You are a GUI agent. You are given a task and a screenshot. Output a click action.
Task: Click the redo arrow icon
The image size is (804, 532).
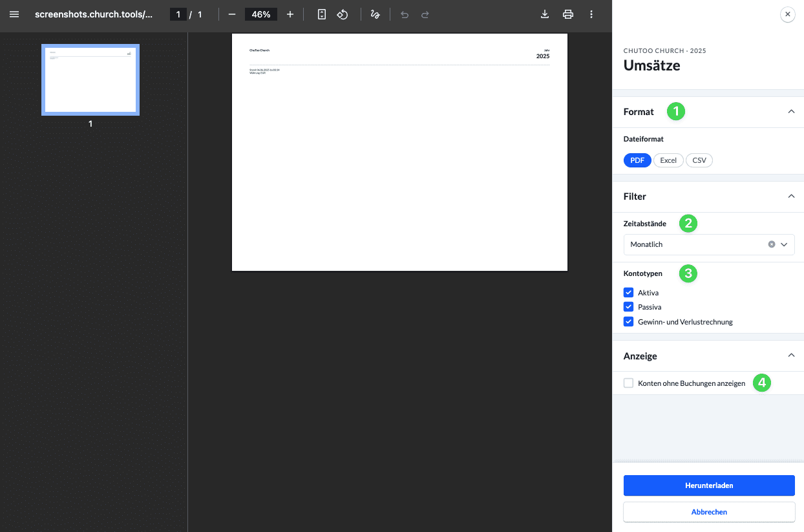(425, 14)
